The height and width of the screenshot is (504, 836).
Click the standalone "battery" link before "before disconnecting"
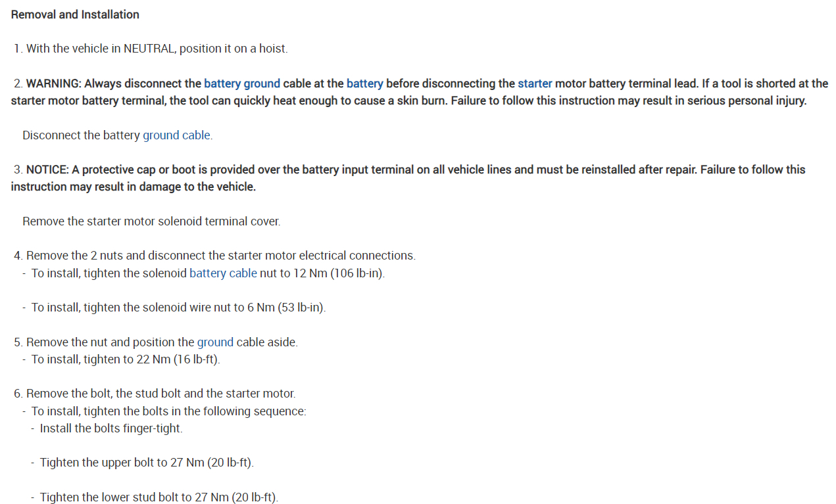[x=364, y=83]
